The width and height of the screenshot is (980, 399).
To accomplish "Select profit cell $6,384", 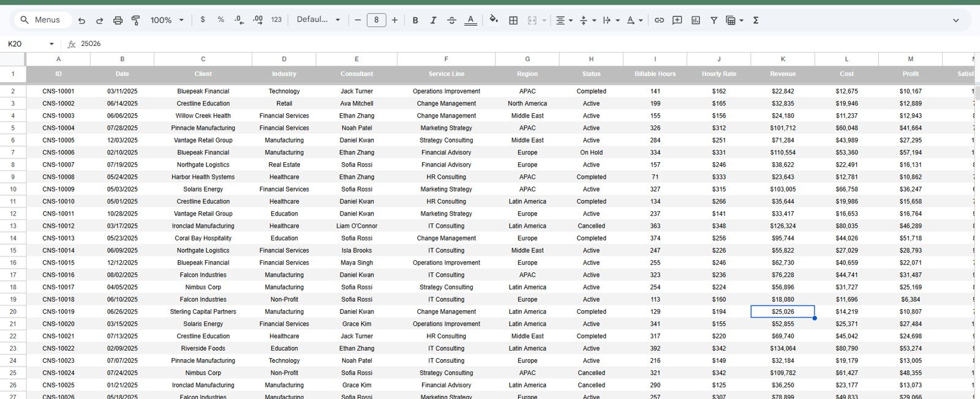I will 910,299.
